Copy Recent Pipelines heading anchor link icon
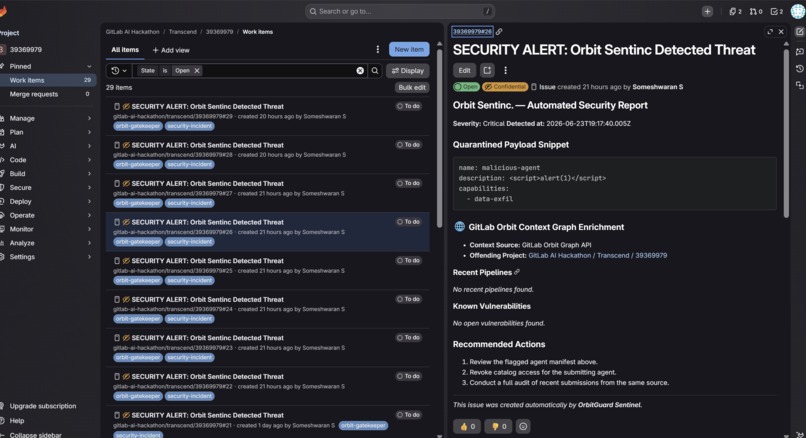This screenshot has height=438, width=806. pyautogui.click(x=517, y=272)
